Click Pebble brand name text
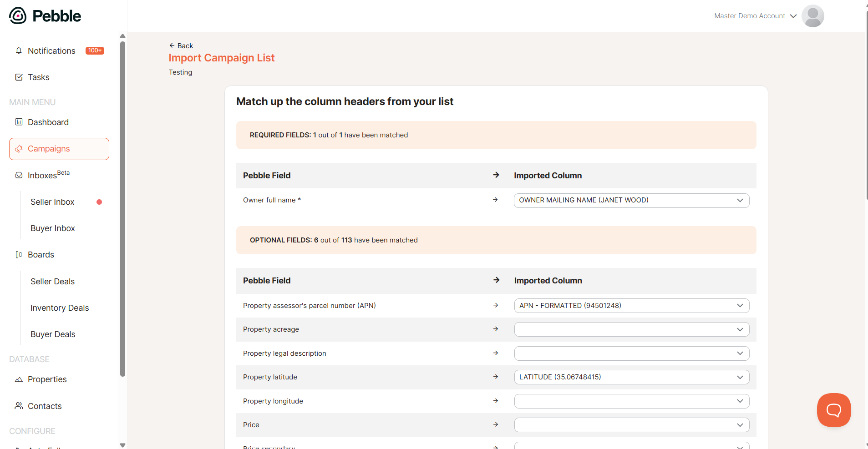868x449 pixels. pos(57,16)
